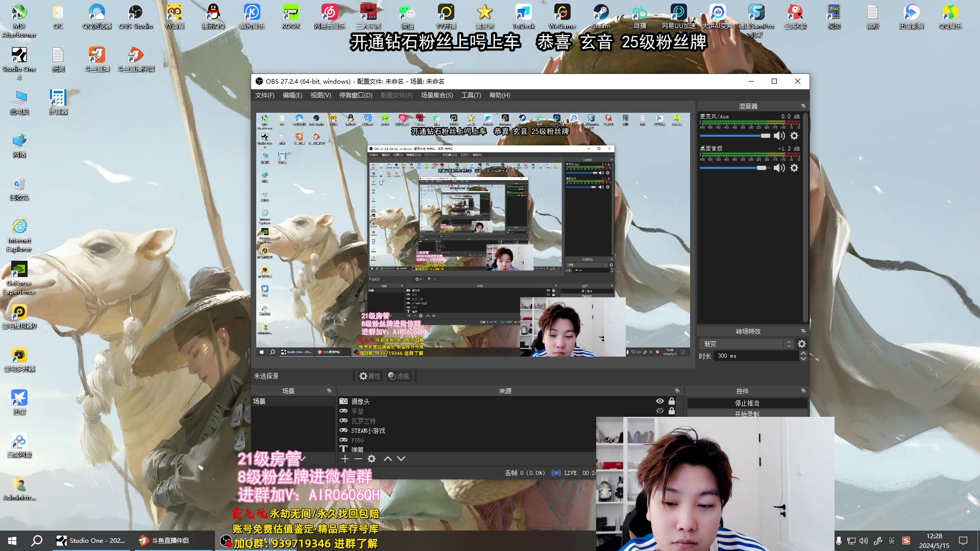Click the 滤镜 filters button

[x=399, y=376]
